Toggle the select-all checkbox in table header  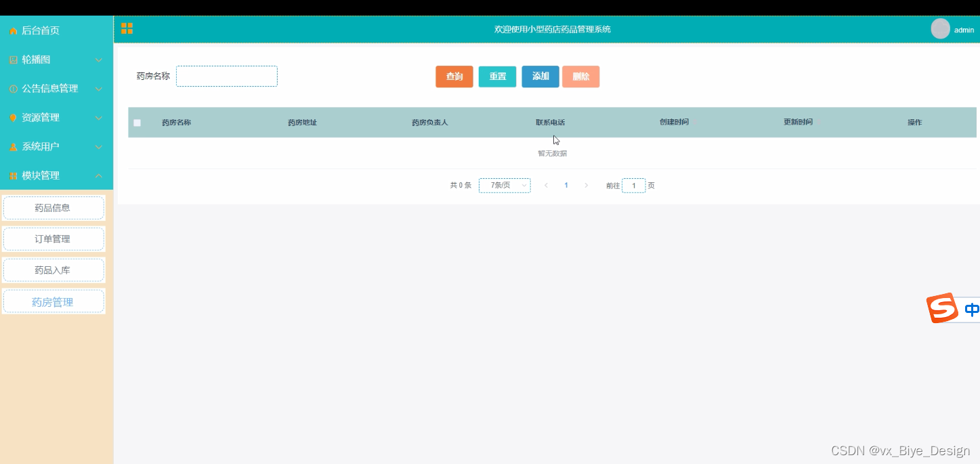click(x=137, y=123)
